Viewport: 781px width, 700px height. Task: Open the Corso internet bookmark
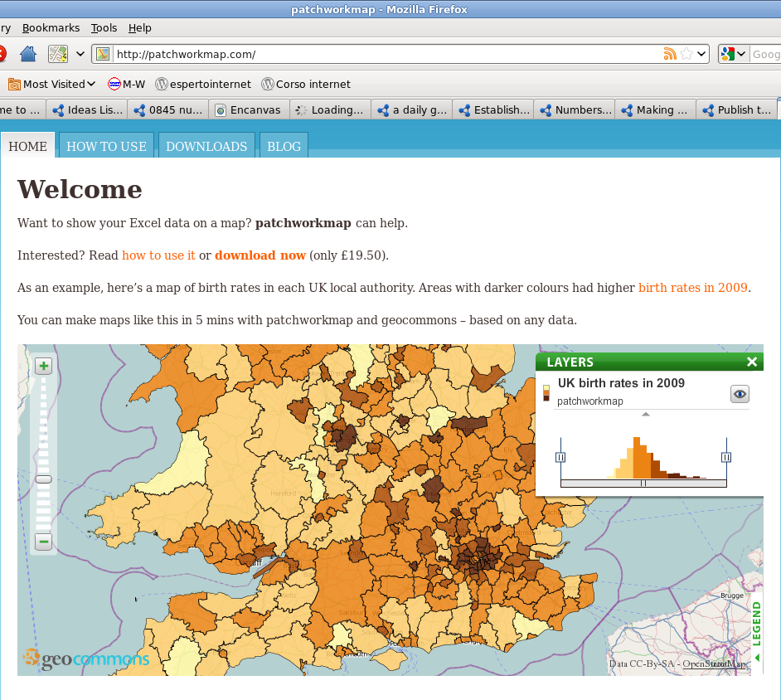pos(306,85)
